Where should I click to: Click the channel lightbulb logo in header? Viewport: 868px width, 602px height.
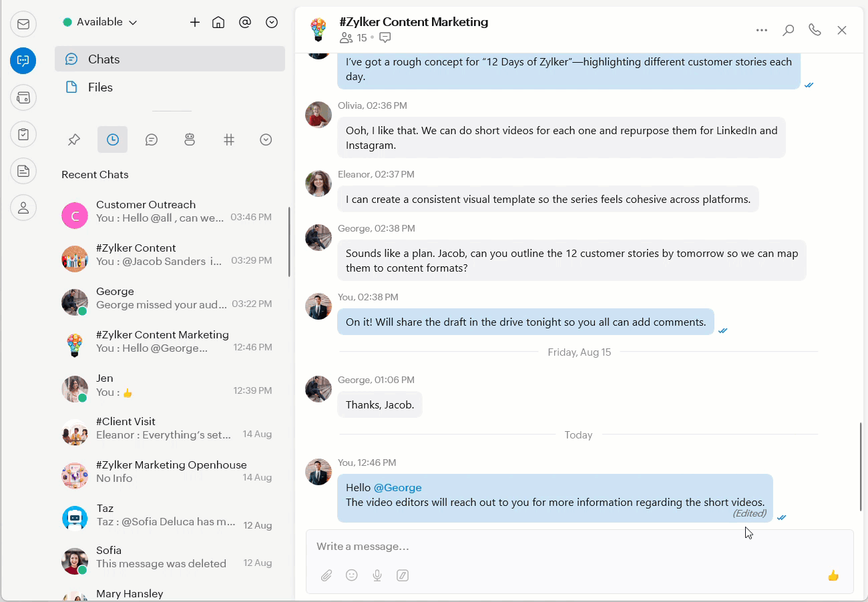click(318, 30)
